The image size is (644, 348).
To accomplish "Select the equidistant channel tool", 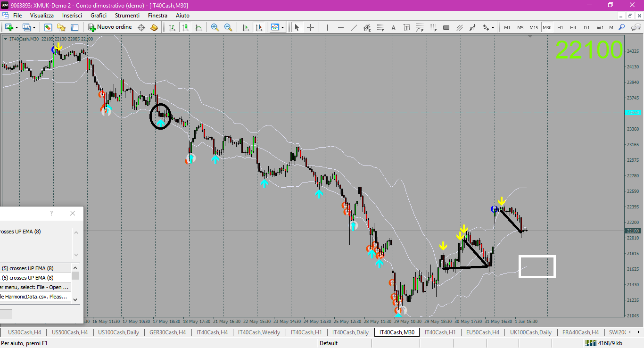I will click(367, 27).
